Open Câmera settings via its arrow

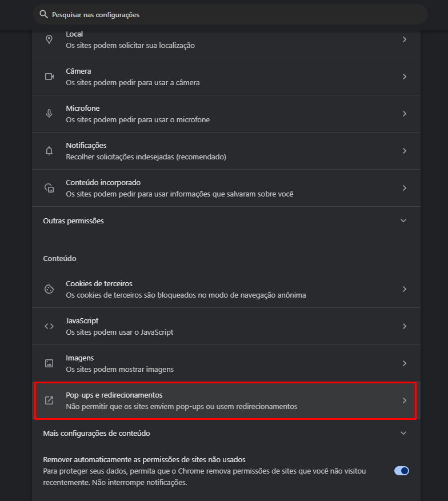pyautogui.click(x=404, y=77)
